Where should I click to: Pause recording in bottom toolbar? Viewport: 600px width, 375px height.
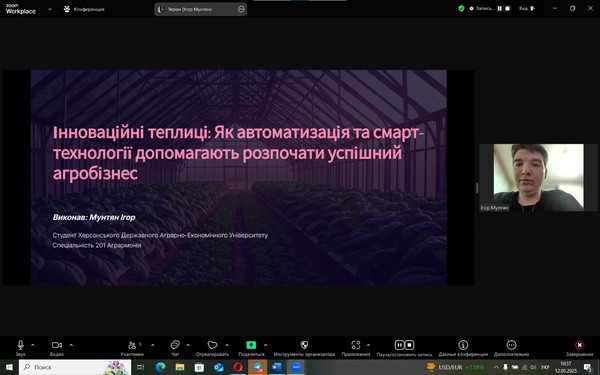(399, 345)
